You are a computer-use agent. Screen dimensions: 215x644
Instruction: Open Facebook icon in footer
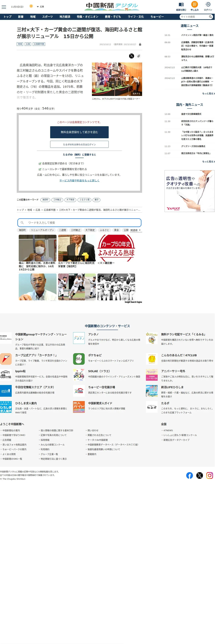pos(189,475)
